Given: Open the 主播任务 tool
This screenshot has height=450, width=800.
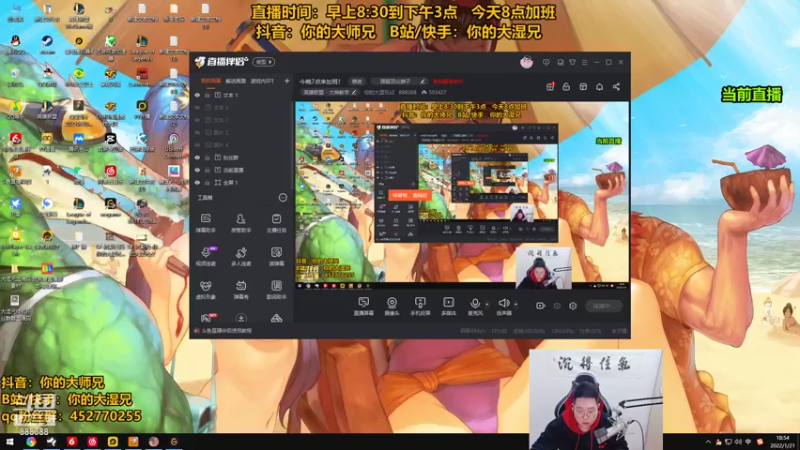Looking at the screenshot, I should click(276, 223).
